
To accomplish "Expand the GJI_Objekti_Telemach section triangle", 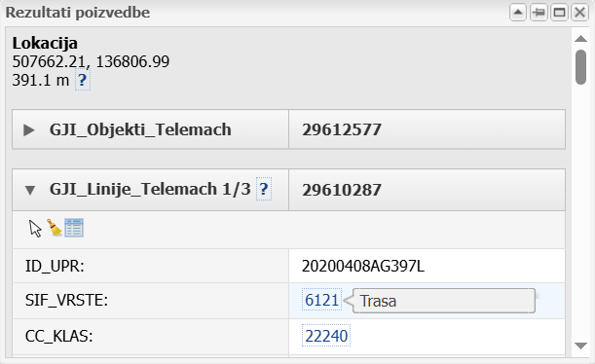I will (x=29, y=130).
